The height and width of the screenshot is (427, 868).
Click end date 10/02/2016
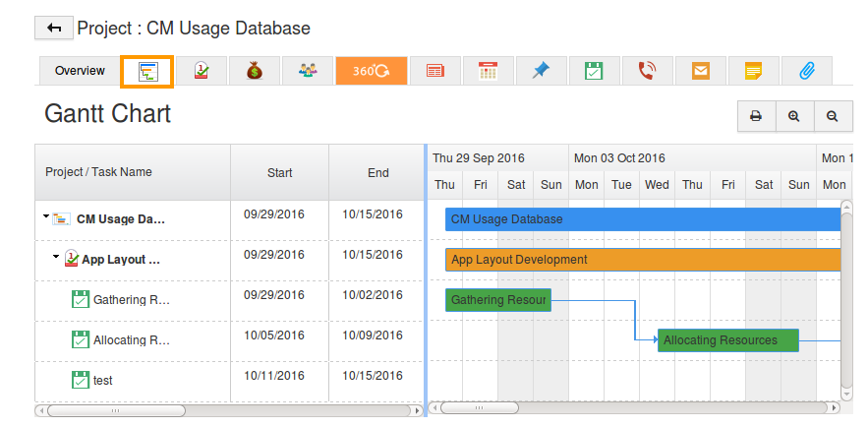click(372, 294)
